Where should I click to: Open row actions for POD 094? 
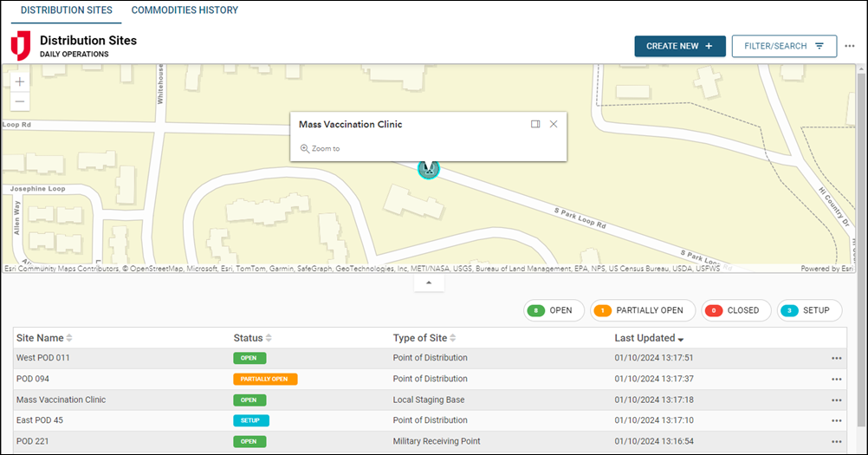pyautogui.click(x=836, y=379)
